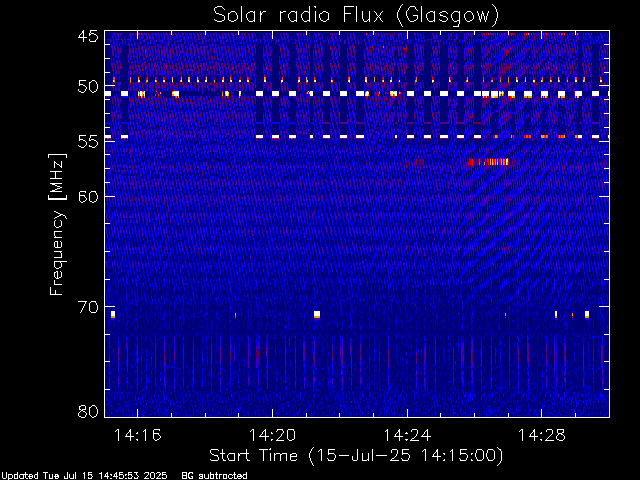Click the 'BG subtracted' footer text
The image size is (640, 480).
(x=214, y=476)
